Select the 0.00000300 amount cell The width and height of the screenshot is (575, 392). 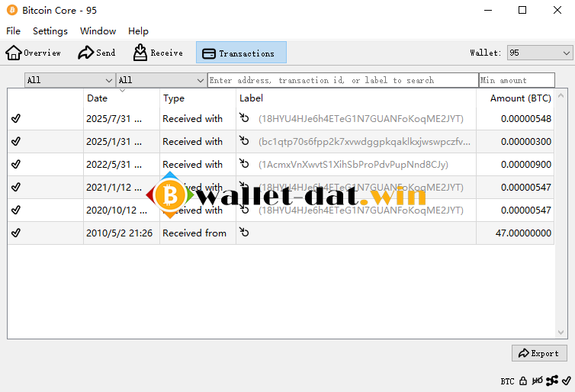(516, 142)
